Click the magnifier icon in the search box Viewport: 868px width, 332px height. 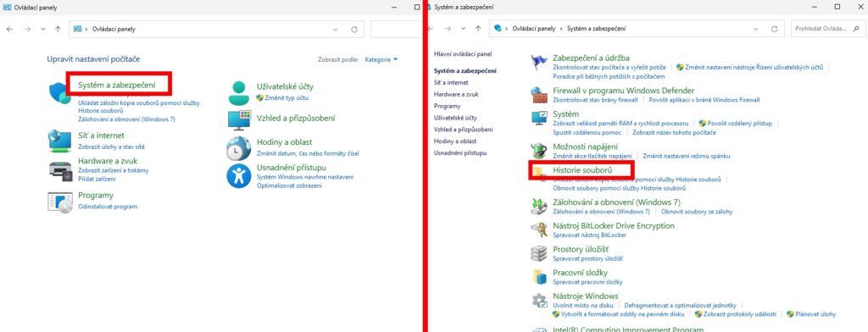(857, 28)
